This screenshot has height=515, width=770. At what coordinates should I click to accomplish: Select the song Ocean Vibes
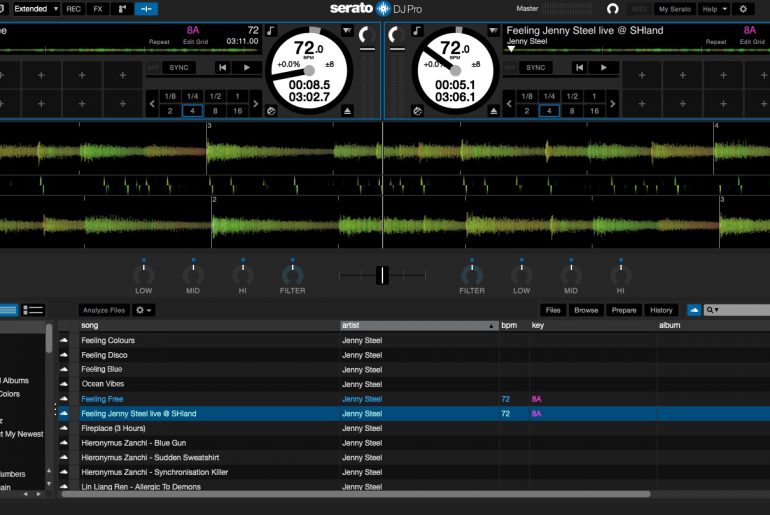(103, 384)
